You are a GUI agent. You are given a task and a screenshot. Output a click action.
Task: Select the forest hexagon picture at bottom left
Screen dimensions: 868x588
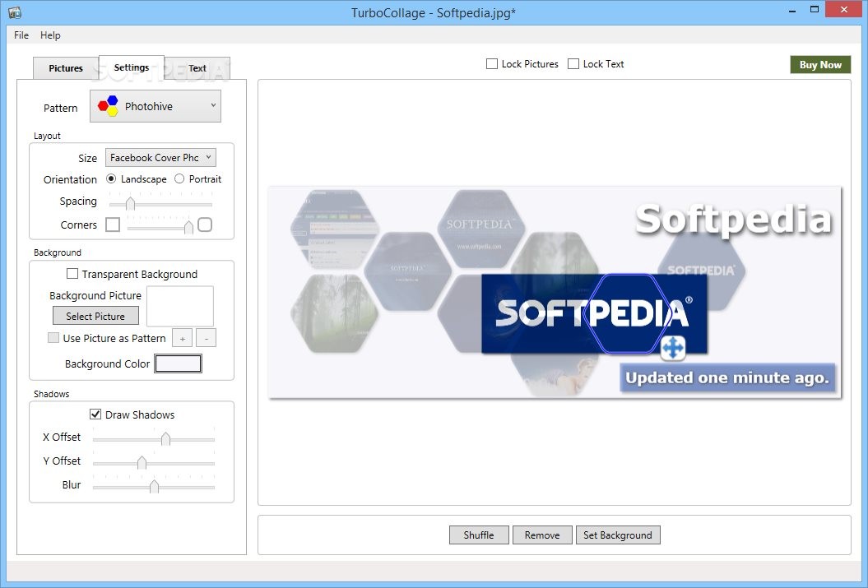pyautogui.click(x=334, y=313)
